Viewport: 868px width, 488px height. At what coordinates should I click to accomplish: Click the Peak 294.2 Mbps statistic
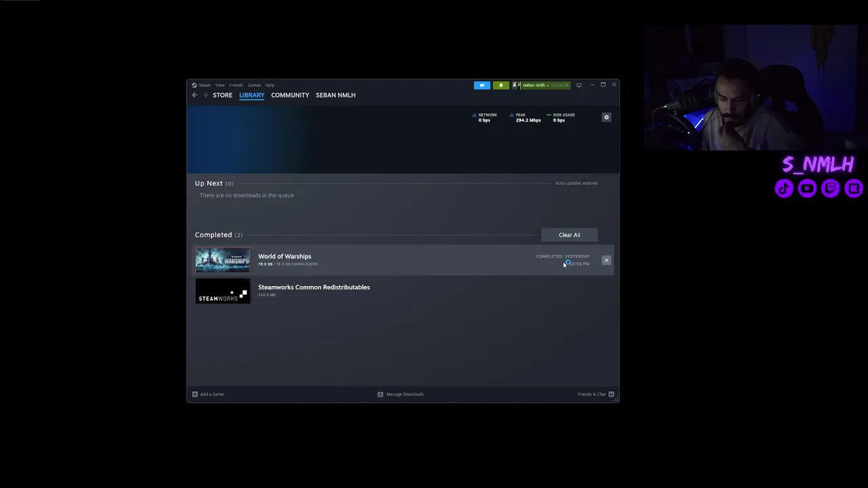[526, 117]
